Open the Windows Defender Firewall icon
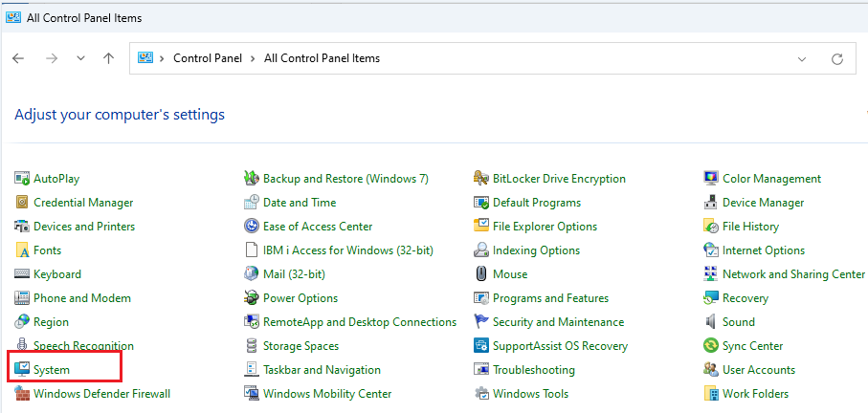Screen dimensions: 868x413 tap(22, 394)
